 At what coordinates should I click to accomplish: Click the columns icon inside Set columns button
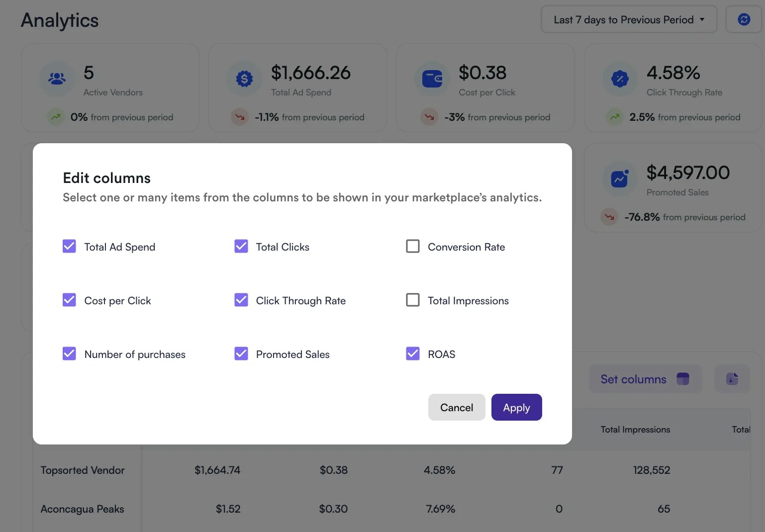pos(683,378)
